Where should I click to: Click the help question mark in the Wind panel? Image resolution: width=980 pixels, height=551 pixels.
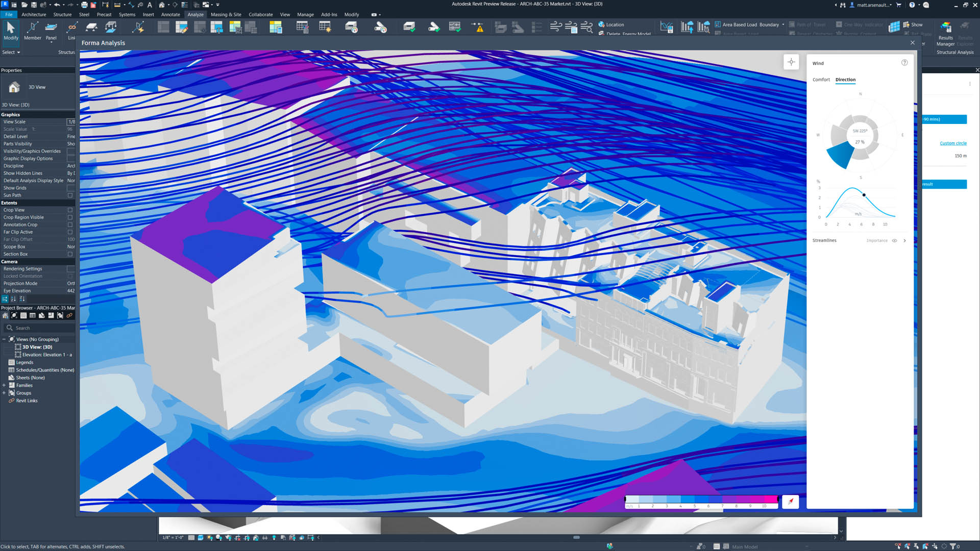(x=904, y=62)
